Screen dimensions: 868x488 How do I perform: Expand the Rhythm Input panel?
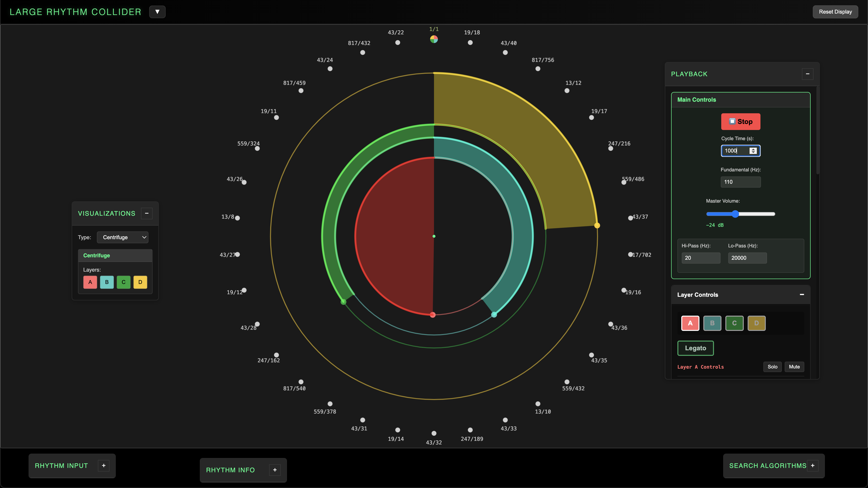coord(103,465)
